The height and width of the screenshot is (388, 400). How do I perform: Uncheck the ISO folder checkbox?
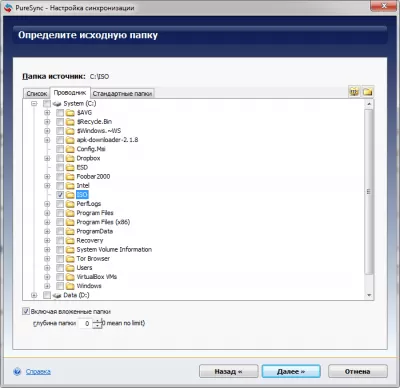coord(60,195)
